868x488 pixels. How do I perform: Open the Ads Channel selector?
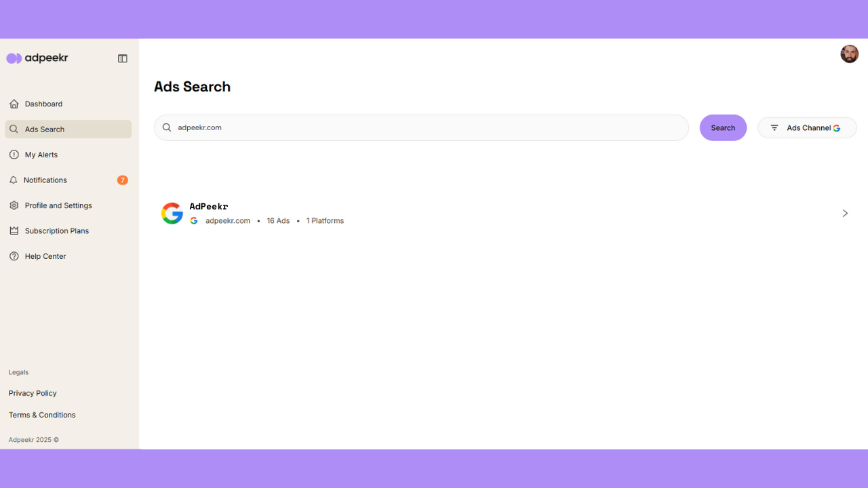tap(807, 127)
